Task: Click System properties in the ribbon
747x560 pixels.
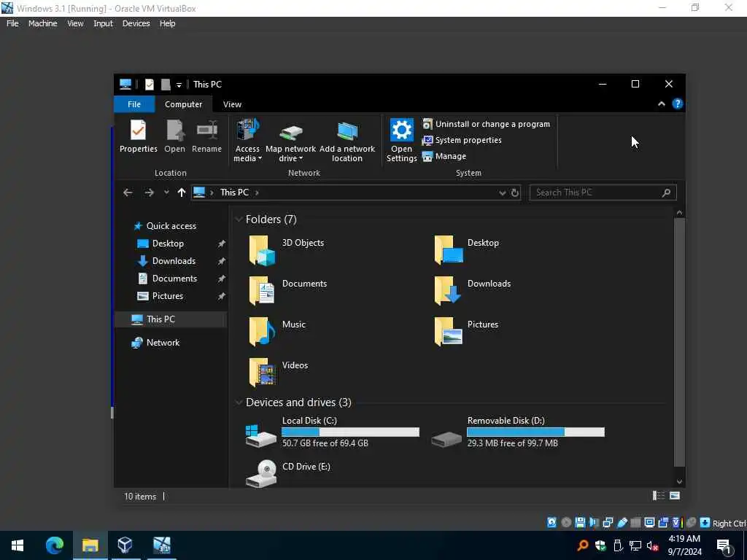Action: tap(462, 140)
